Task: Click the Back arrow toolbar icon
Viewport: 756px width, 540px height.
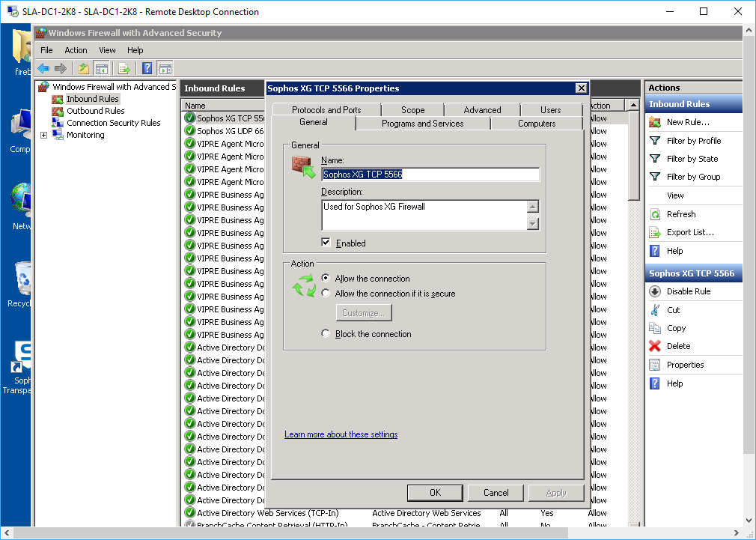Action: (43, 68)
